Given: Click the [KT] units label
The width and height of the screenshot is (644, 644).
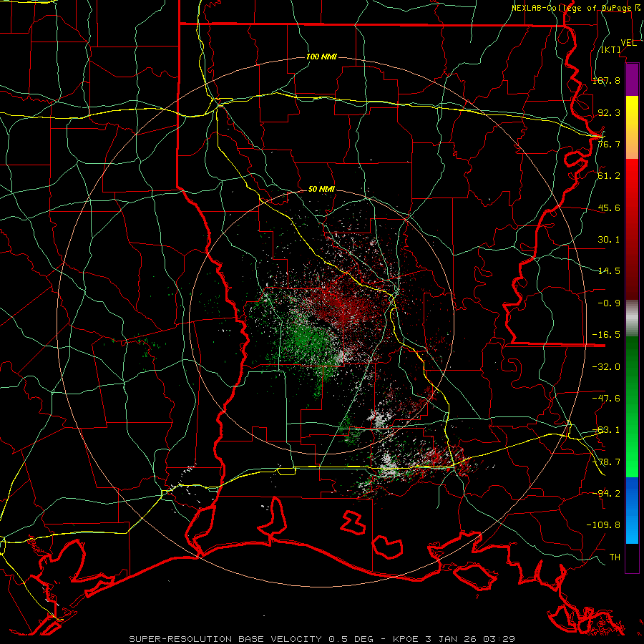Looking at the screenshot, I should pos(611,49).
